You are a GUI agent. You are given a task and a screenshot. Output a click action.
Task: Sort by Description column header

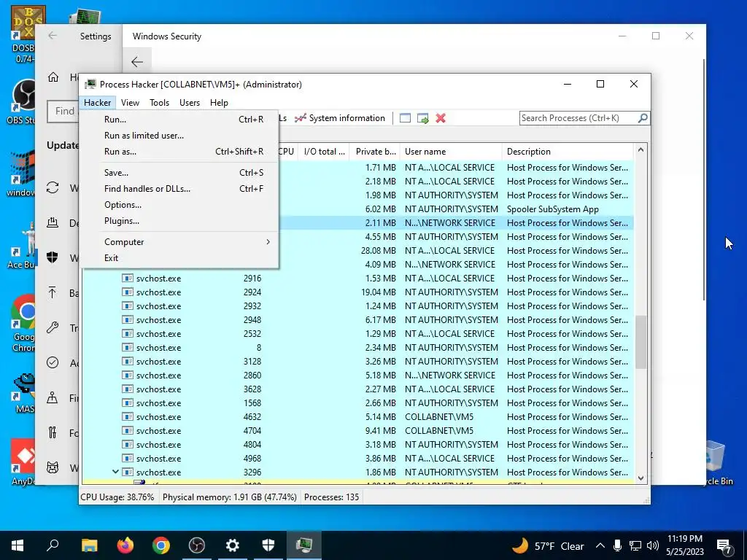(x=568, y=152)
